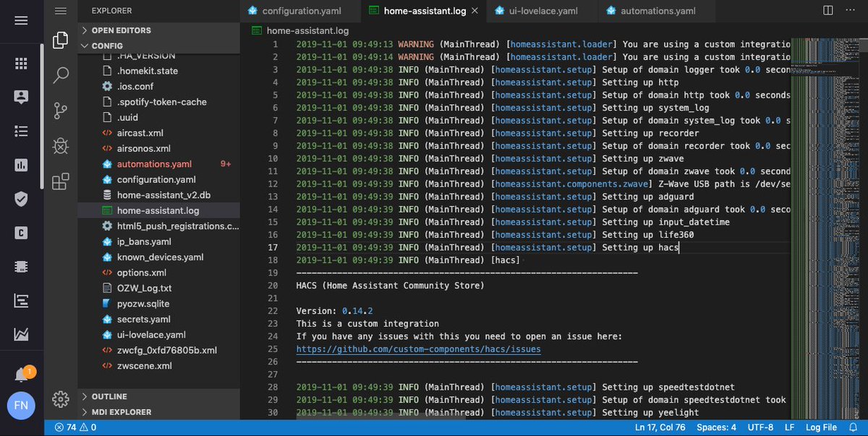Open the FN user profile avatar

(x=21, y=405)
